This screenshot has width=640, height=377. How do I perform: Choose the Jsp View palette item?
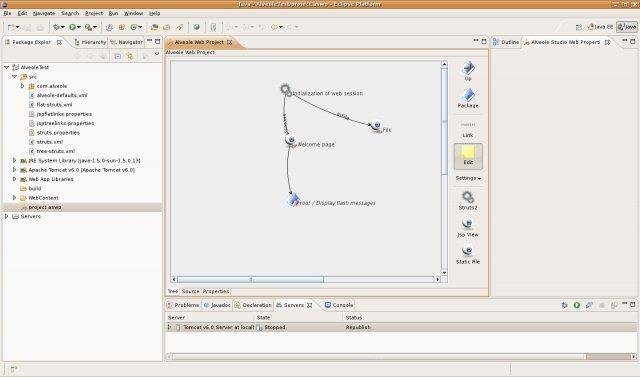(468, 228)
